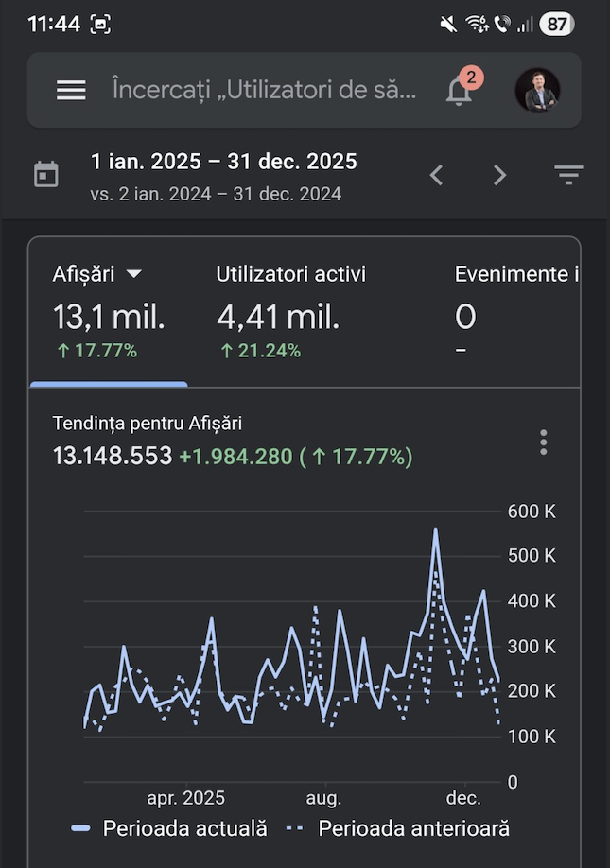Open notifications bell with 2 alerts

pos(460,91)
